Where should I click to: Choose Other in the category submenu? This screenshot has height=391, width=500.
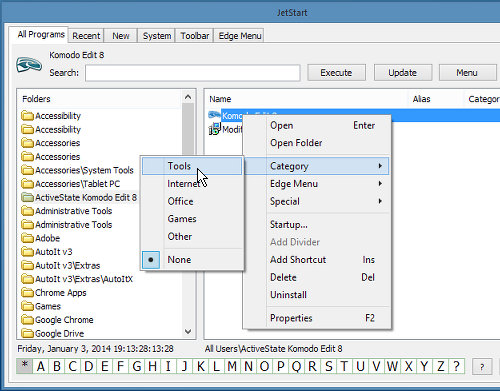(192, 236)
